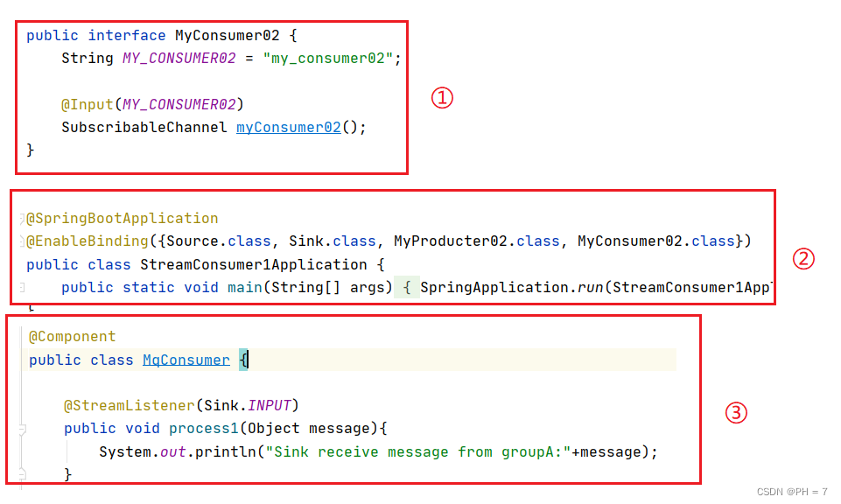Toggle the red annotation marker ①
Viewport: 841px width, 504px height.
pos(442,97)
